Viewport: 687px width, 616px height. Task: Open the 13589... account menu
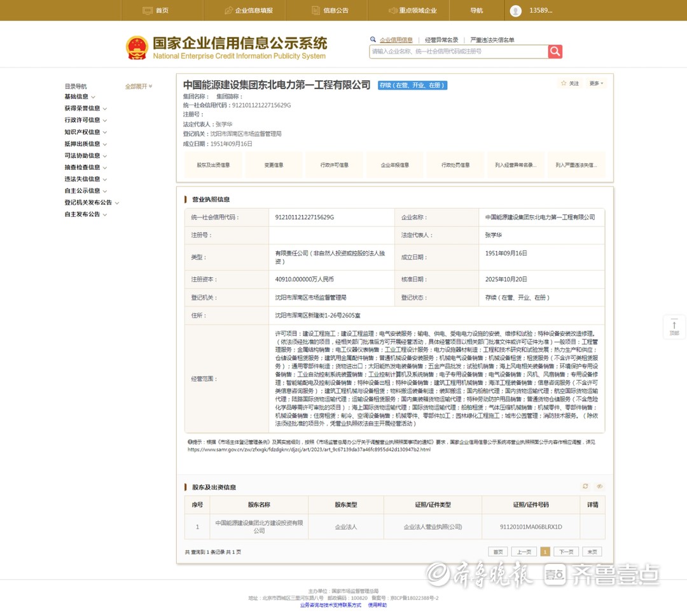[x=541, y=11]
